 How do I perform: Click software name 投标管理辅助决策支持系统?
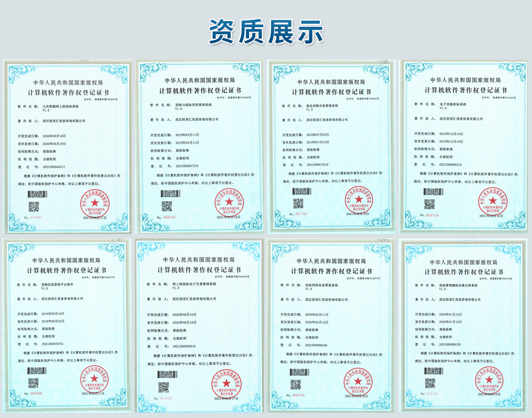(458, 285)
